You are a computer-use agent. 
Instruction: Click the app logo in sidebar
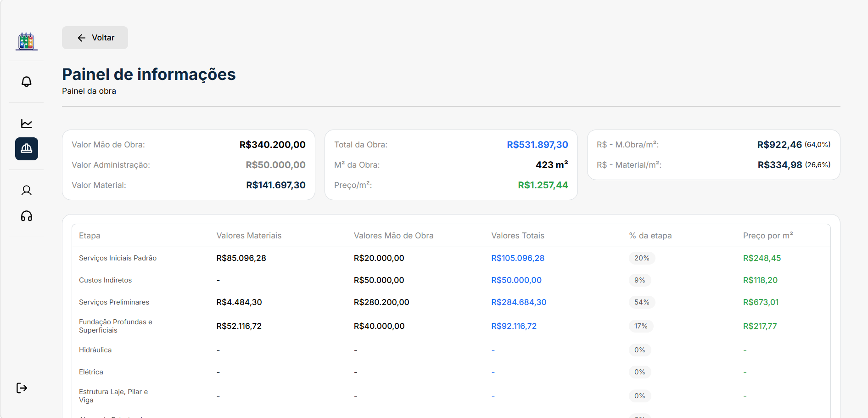pos(27,41)
